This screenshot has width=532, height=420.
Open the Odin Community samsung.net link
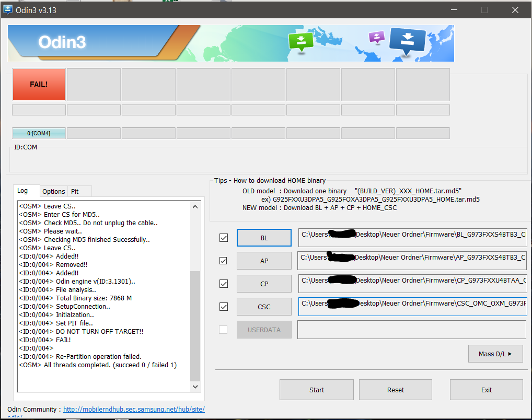[x=134, y=409]
